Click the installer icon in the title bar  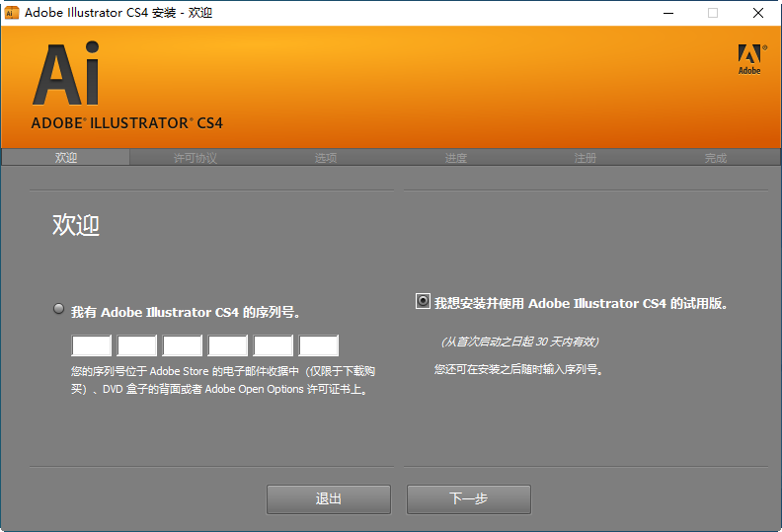pyautogui.click(x=12, y=13)
